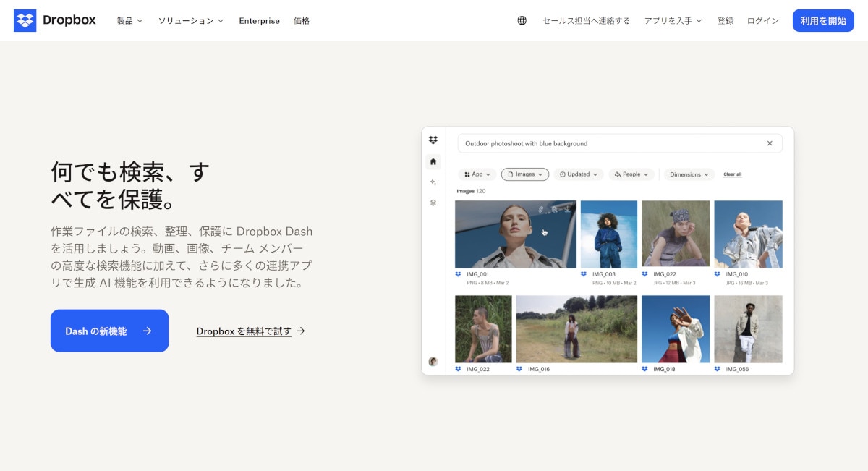The height and width of the screenshot is (471, 868).
Task: Toggle the People filter chip
Action: coord(631,174)
